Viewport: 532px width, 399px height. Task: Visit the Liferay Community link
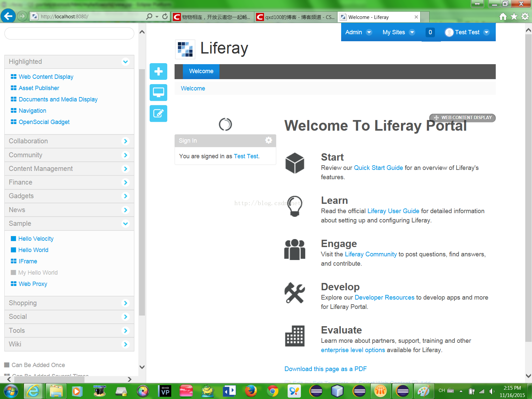[x=371, y=254]
